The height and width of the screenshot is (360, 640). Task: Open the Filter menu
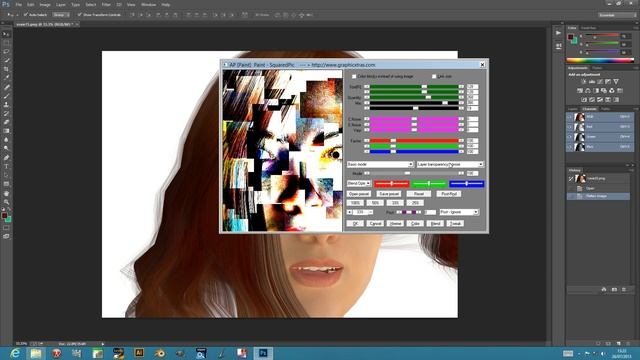pos(106,4)
